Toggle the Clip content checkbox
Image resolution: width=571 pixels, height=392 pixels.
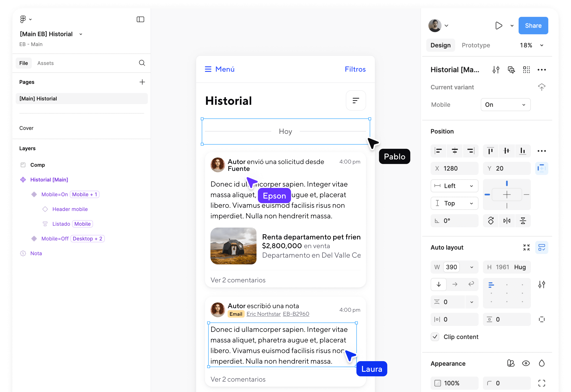pos(435,337)
